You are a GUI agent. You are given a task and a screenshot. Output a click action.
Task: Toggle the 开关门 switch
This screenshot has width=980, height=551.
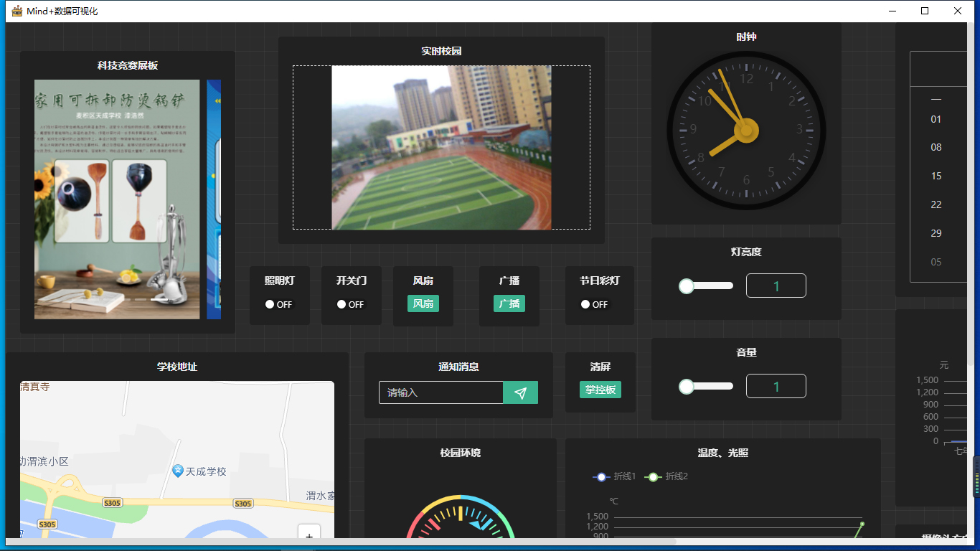351,304
